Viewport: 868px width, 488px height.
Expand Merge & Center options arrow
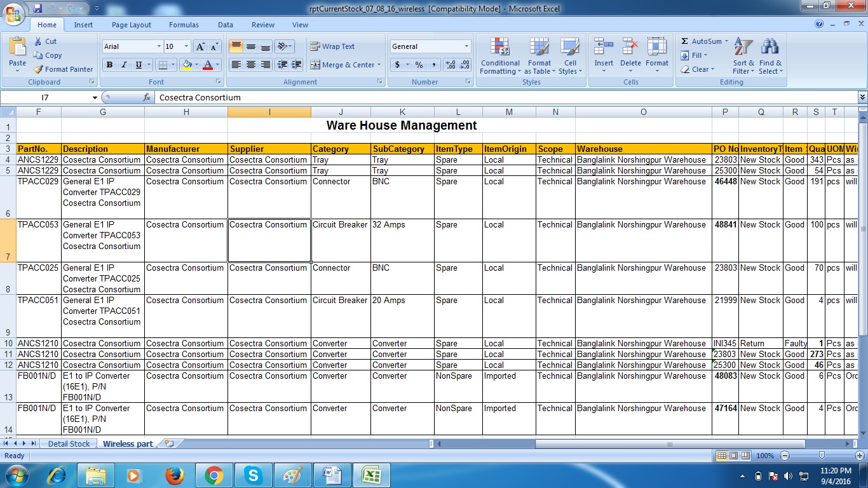click(x=379, y=65)
